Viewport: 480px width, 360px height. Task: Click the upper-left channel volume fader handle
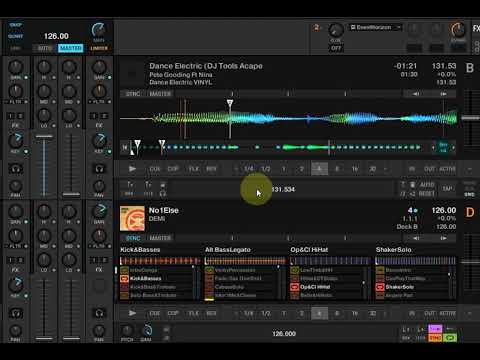pos(44,136)
